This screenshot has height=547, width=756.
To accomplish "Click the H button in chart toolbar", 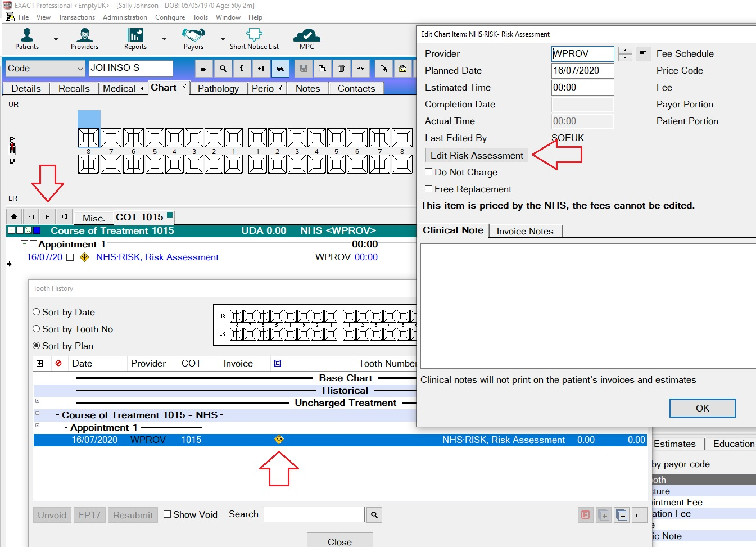I will coord(48,216).
